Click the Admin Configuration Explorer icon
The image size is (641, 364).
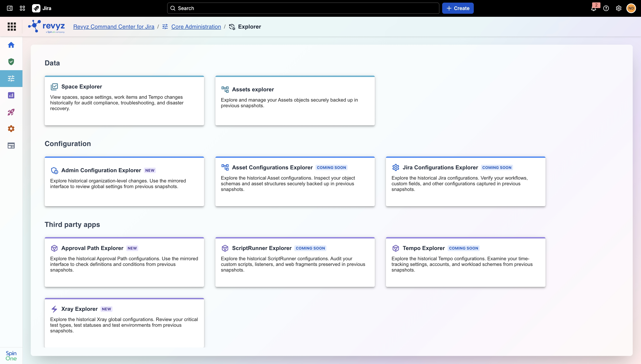click(54, 170)
